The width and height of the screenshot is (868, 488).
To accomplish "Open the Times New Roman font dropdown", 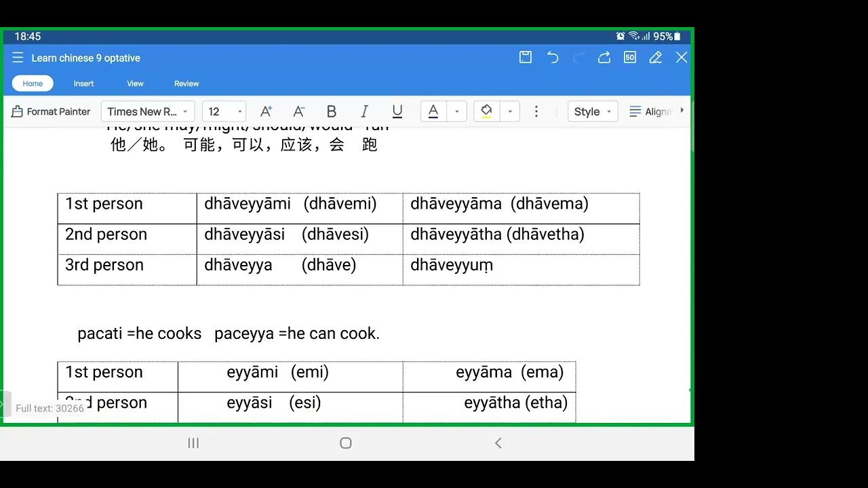I will 148,112.
